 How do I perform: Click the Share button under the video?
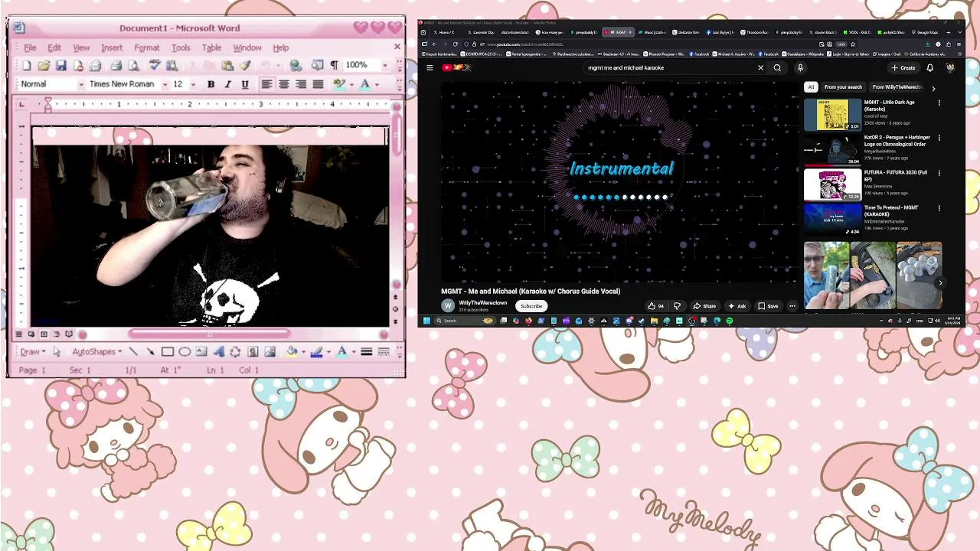pyautogui.click(x=704, y=306)
